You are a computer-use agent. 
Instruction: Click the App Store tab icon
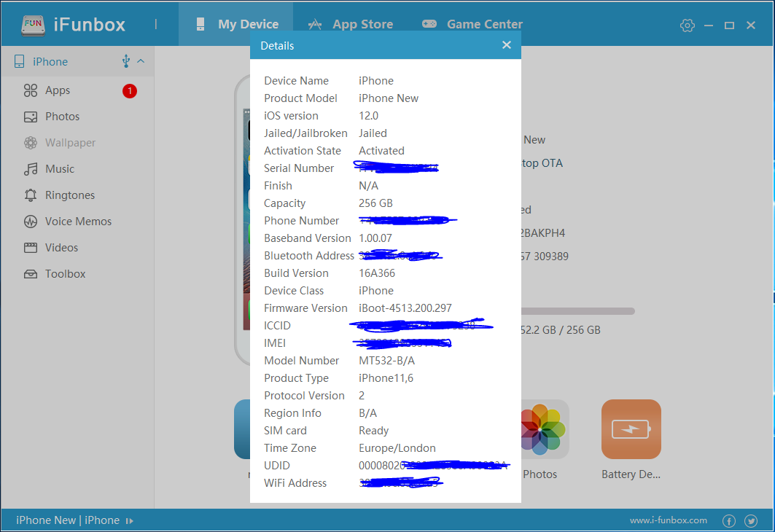coord(315,24)
